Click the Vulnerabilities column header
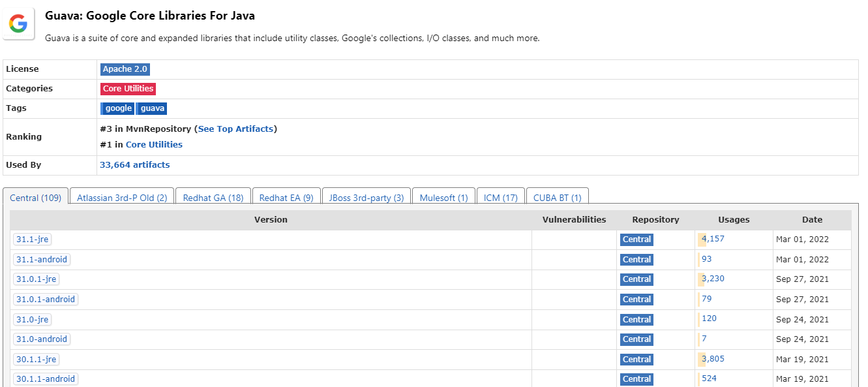Viewport: 868px width, 387px height. click(x=574, y=220)
